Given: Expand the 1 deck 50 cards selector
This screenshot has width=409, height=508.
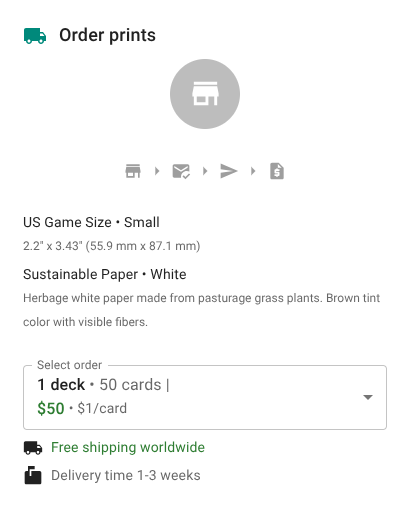Looking at the screenshot, I should pos(205,397).
